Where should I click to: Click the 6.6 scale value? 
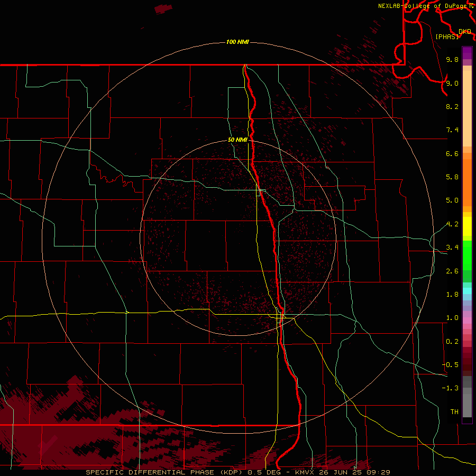(x=452, y=153)
